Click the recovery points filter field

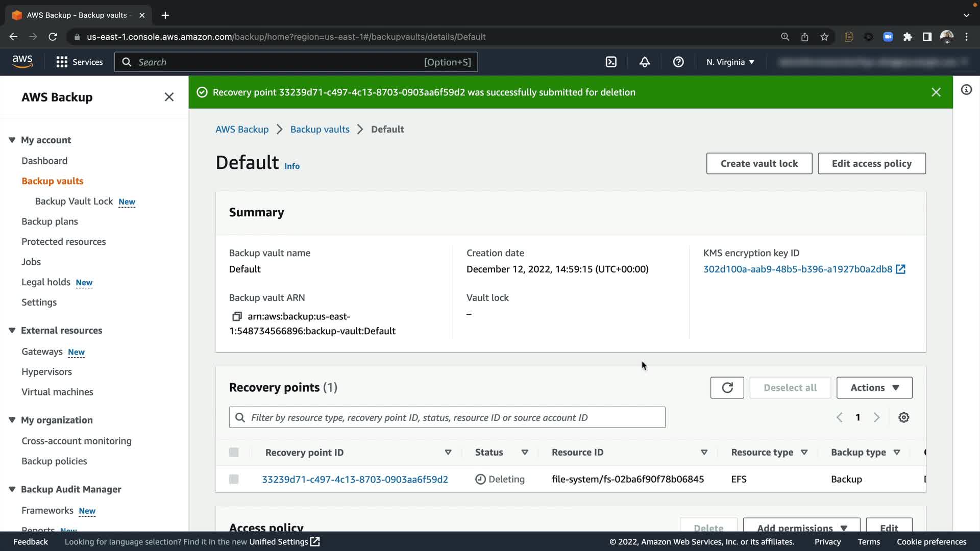pyautogui.click(x=447, y=418)
